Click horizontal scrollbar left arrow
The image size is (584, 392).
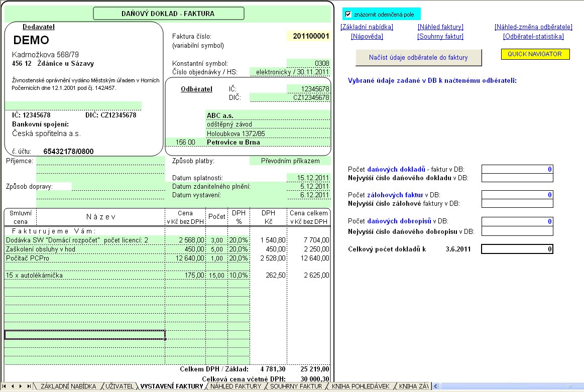(436, 386)
